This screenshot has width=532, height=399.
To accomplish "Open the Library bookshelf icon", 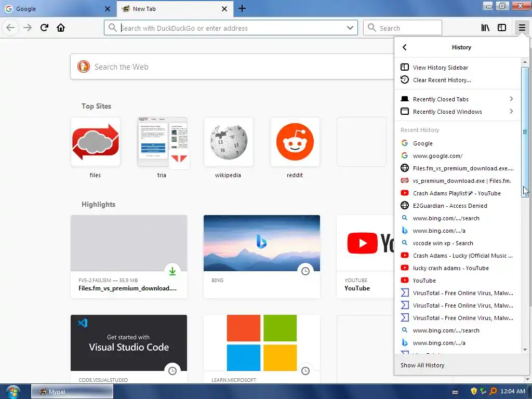I will click(485, 28).
